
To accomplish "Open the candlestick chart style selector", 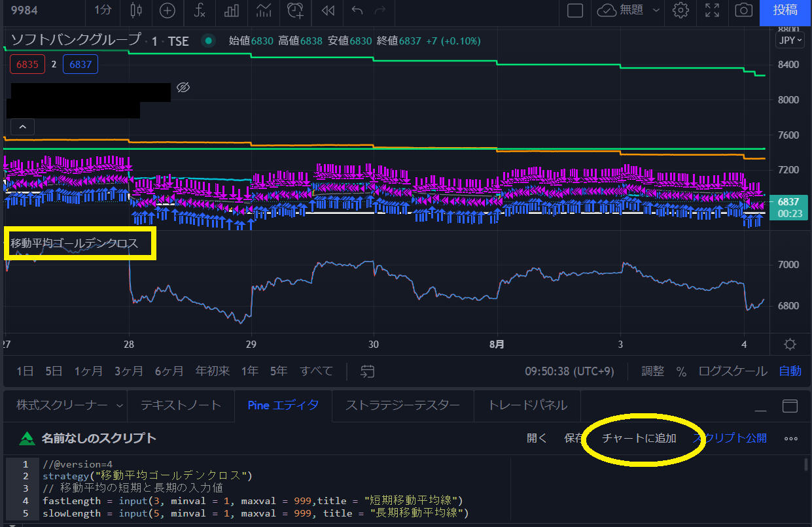I will (136, 10).
